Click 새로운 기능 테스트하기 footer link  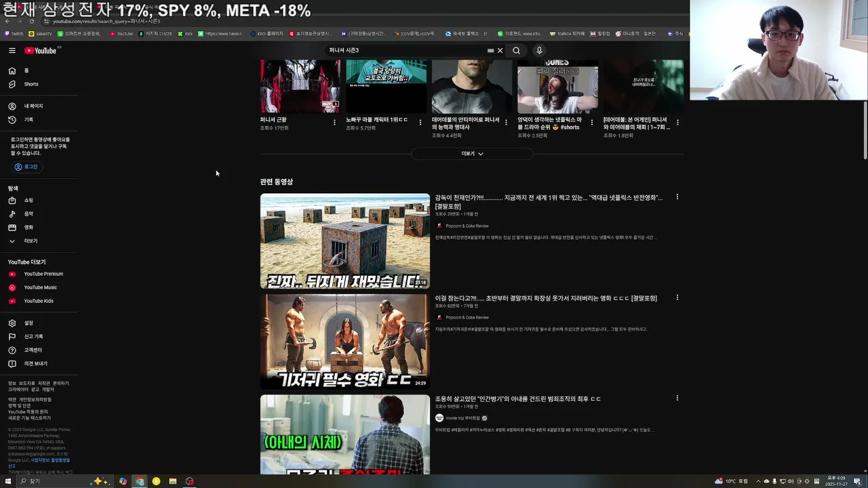tap(29, 418)
